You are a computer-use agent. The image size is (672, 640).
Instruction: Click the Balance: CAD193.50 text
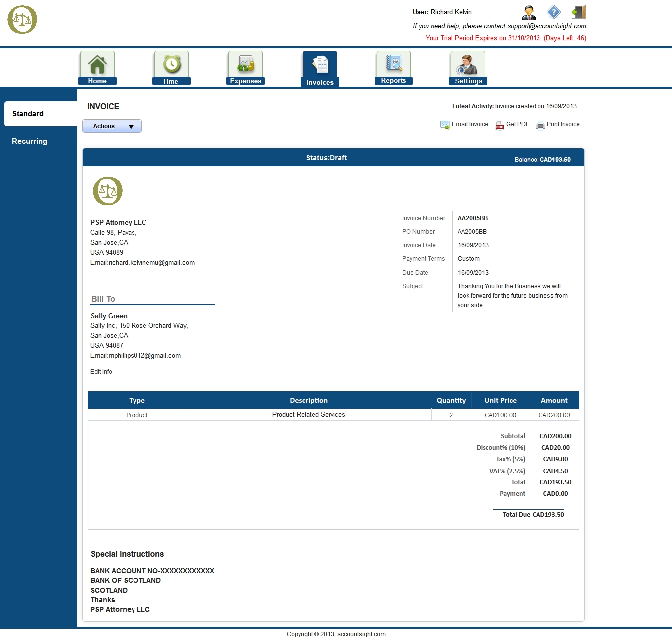pyautogui.click(x=543, y=160)
